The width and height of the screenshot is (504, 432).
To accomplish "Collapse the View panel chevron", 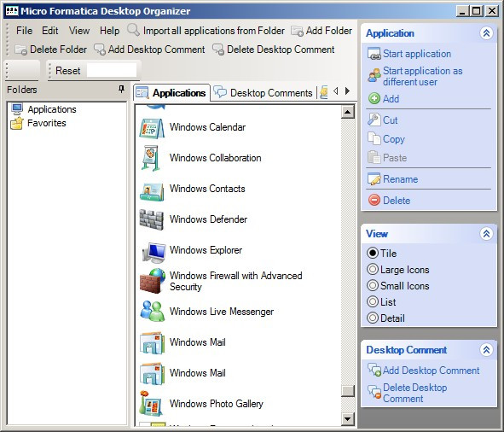I will click(486, 233).
